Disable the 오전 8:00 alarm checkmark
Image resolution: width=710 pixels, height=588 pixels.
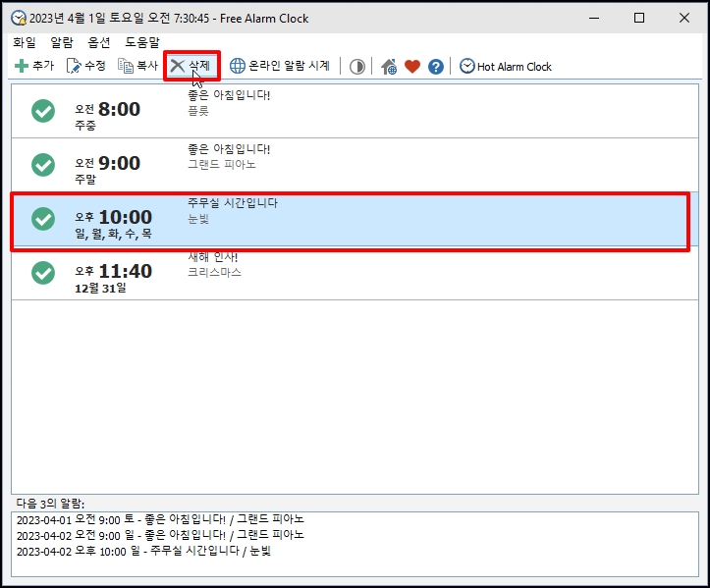coord(43,111)
